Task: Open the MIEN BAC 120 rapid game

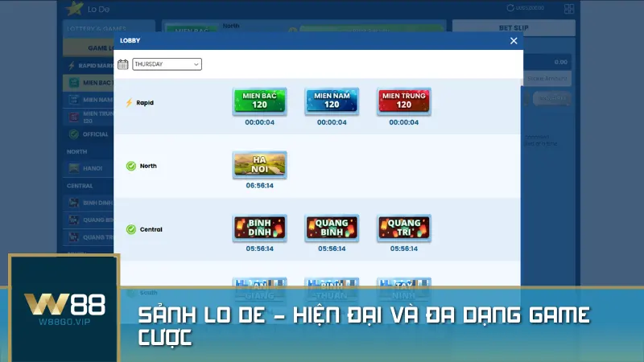Action: 259,101
